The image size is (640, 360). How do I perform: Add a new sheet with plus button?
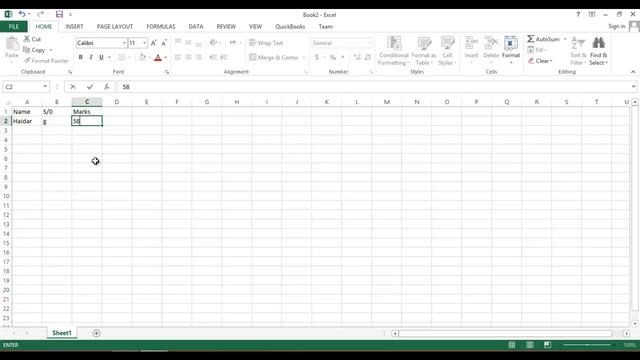pos(96,333)
